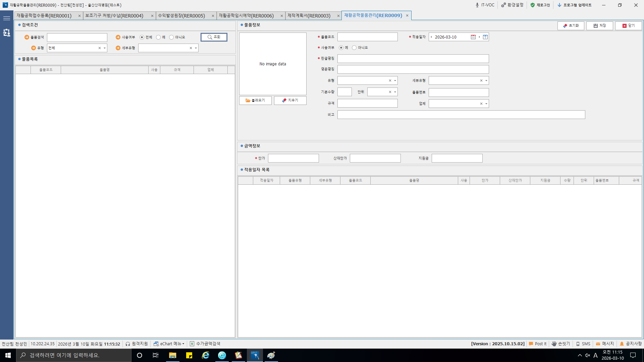Open Internet Explorer from the taskbar
This screenshot has width=644, height=362.
click(x=206, y=355)
